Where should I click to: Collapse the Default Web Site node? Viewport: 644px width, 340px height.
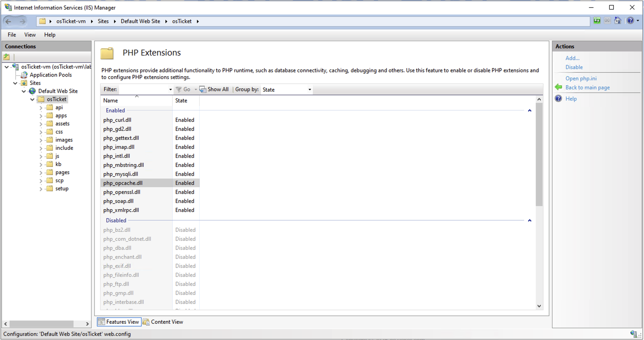[24, 91]
